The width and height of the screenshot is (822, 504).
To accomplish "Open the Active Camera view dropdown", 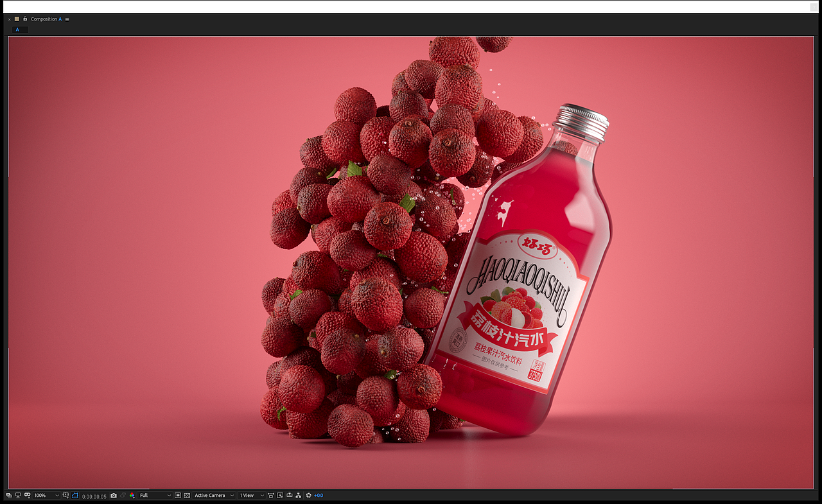I will coord(214,496).
